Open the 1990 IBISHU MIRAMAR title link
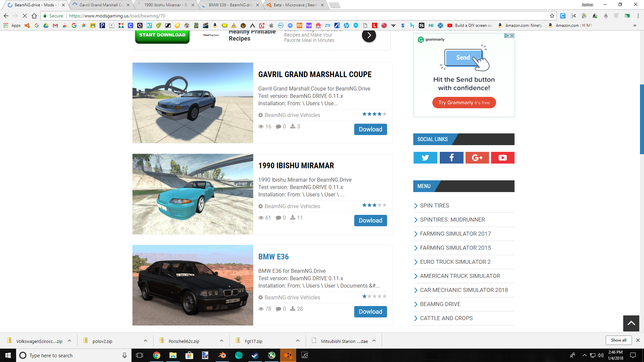Image resolution: width=644 pixels, height=362 pixels. point(296,166)
